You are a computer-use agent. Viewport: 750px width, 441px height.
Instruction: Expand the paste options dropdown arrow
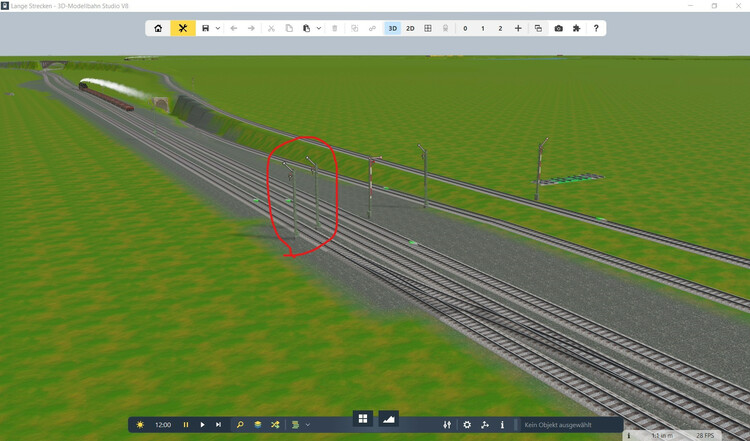tap(319, 28)
